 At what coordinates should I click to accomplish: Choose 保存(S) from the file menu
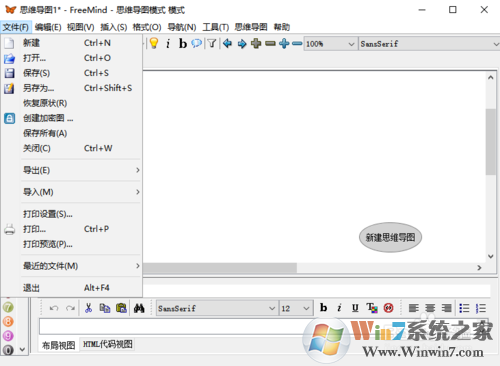click(x=72, y=73)
